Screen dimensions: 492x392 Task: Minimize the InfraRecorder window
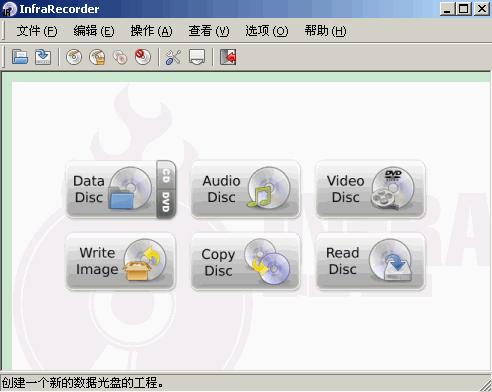coord(448,9)
